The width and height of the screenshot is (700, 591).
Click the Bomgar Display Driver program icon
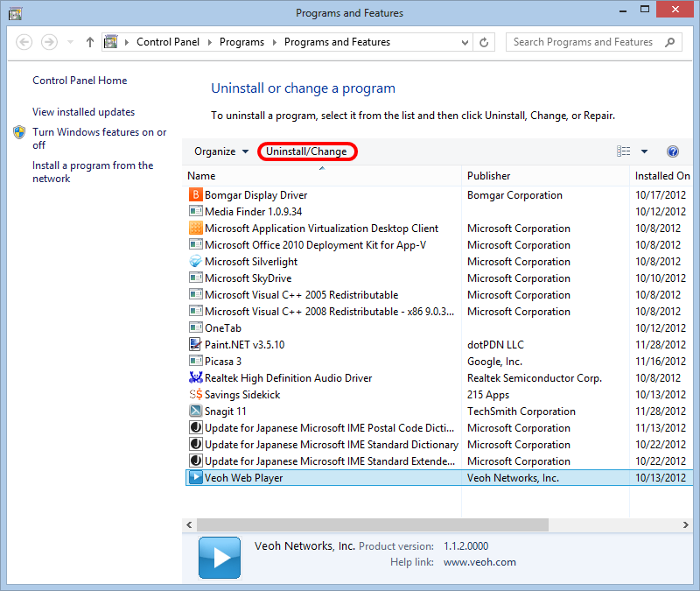point(195,194)
